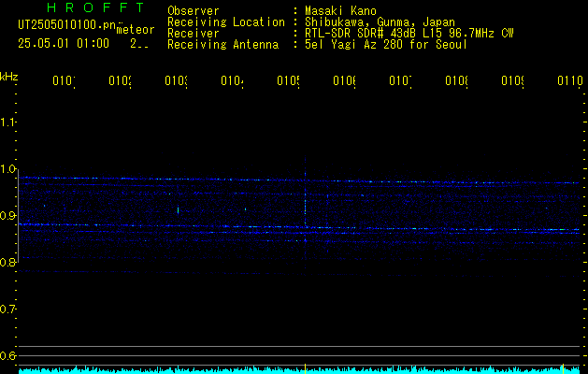
Task: Click the RTL-SDR SDR# 43dB receiver description
Action: pos(409,34)
